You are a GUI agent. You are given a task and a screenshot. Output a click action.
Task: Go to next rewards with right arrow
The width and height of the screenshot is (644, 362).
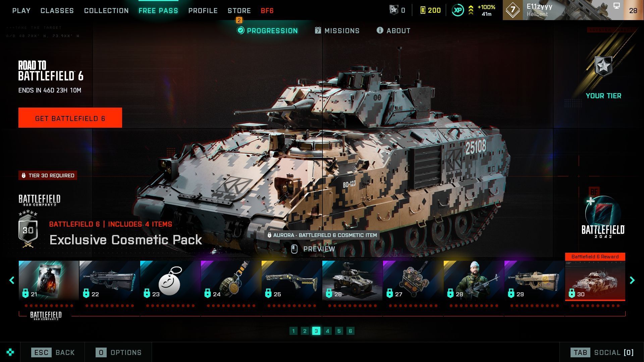coord(632,280)
